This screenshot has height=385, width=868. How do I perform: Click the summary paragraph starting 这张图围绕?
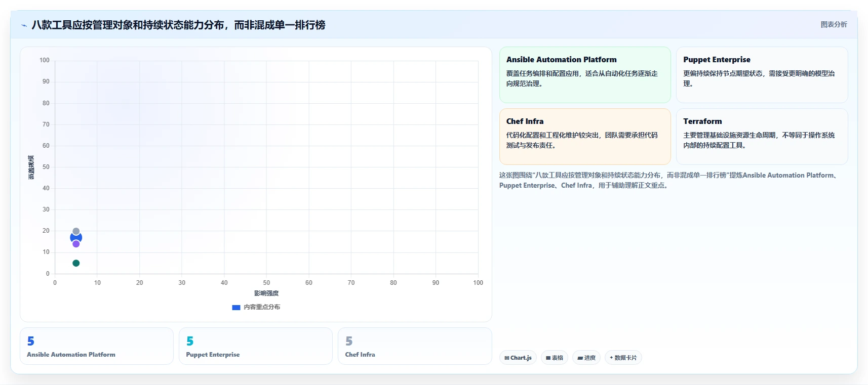pos(669,180)
